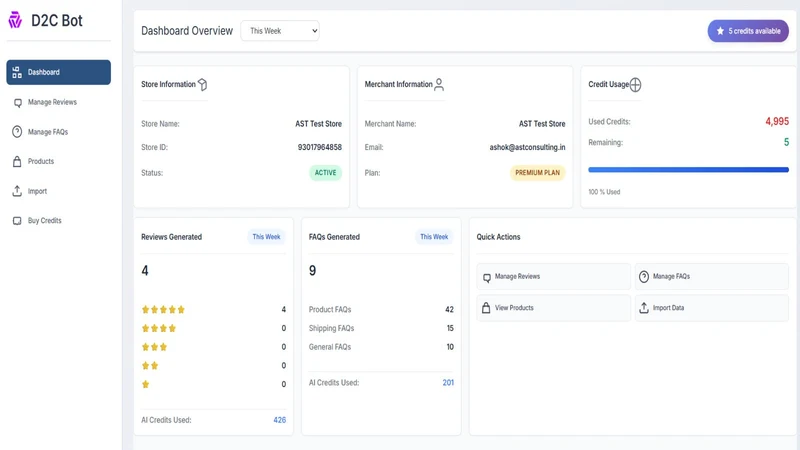Click the Store Name value AST Test Store
Image resolution: width=800 pixels, height=450 pixels.
[x=318, y=123]
